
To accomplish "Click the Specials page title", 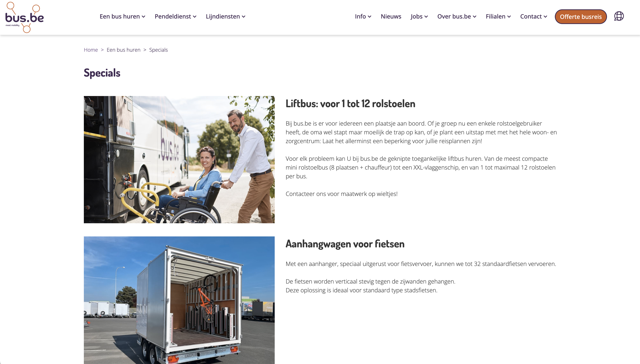I will [x=102, y=73].
